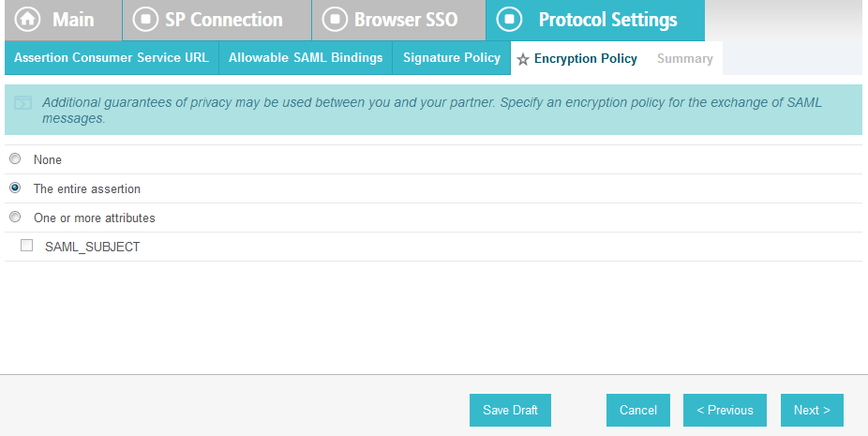The height and width of the screenshot is (436, 868).
Task: Open the Browser SSO section tab
Action: [x=398, y=20]
